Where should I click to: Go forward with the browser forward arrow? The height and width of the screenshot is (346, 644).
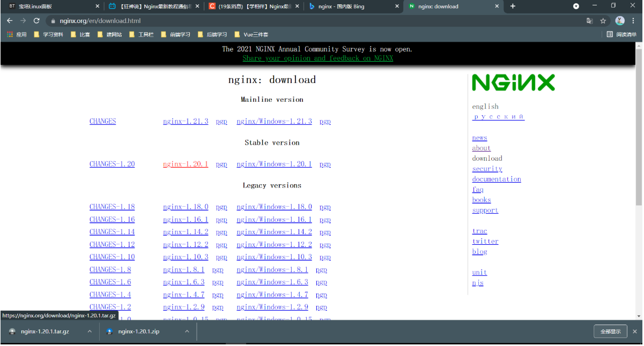23,20
